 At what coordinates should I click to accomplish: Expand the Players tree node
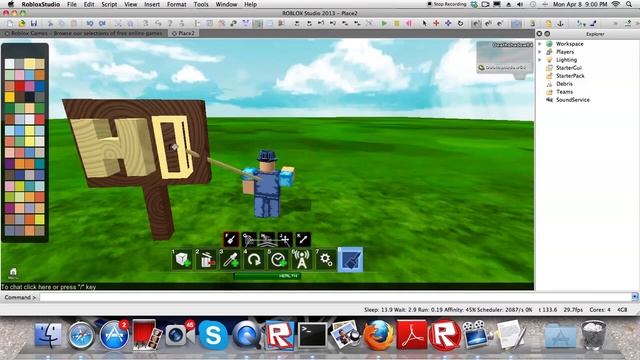point(540,52)
